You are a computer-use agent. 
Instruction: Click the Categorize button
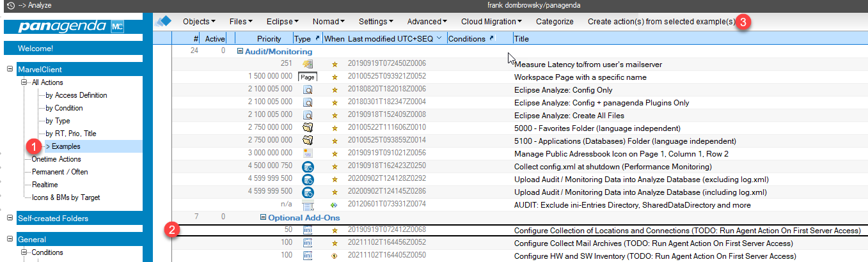(x=555, y=22)
